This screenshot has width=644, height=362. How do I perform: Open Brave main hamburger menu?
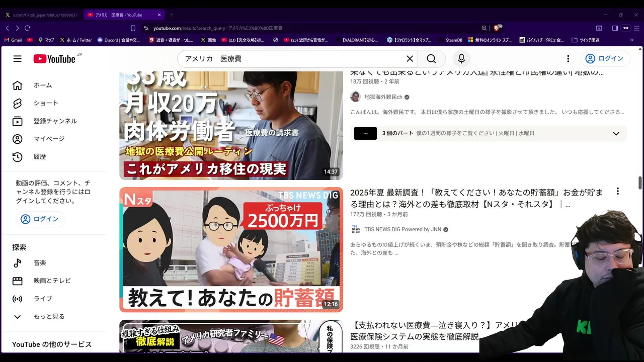pyautogui.click(x=636, y=28)
